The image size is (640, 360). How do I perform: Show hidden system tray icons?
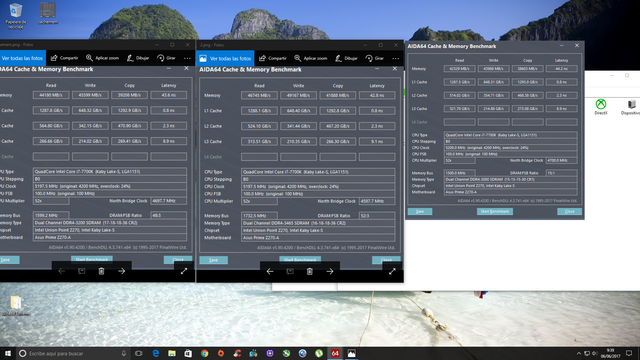pos(578,353)
